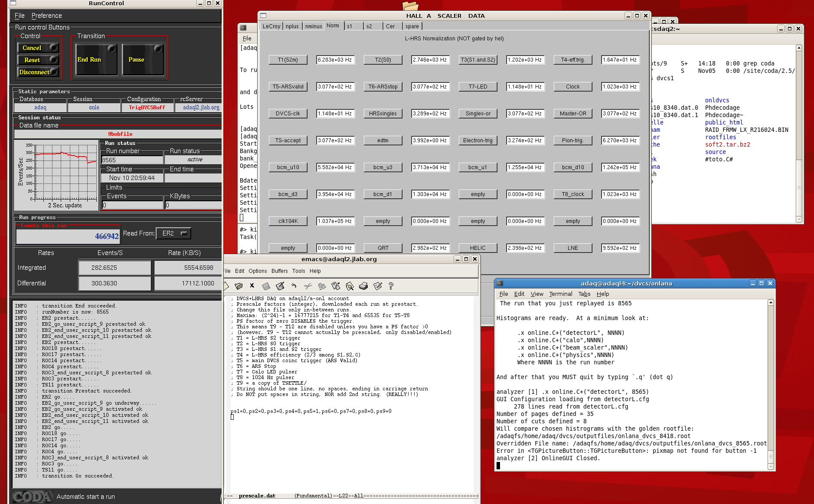Click the emacs search magnifier icon
This screenshot has width=814, height=504.
pyautogui.click(x=350, y=286)
